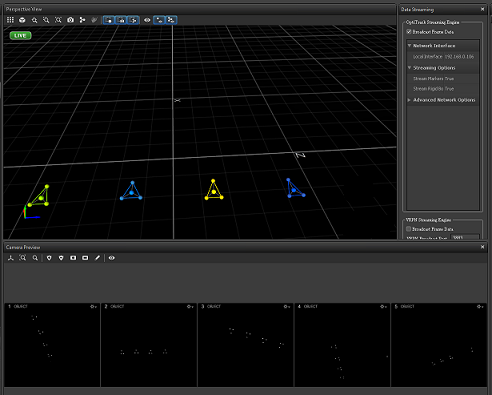The image size is (492, 395).
Task: Click the three-legged axis icon in Camera Preview toolbar
Action: [x=11, y=258]
